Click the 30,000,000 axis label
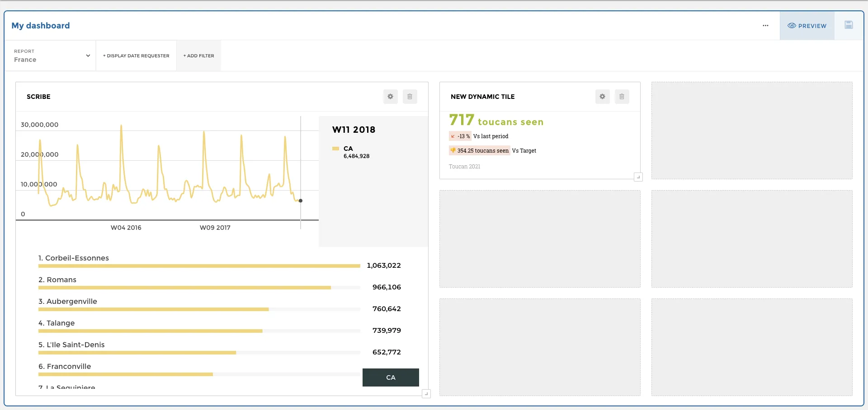The image size is (868, 410). pos(39,125)
